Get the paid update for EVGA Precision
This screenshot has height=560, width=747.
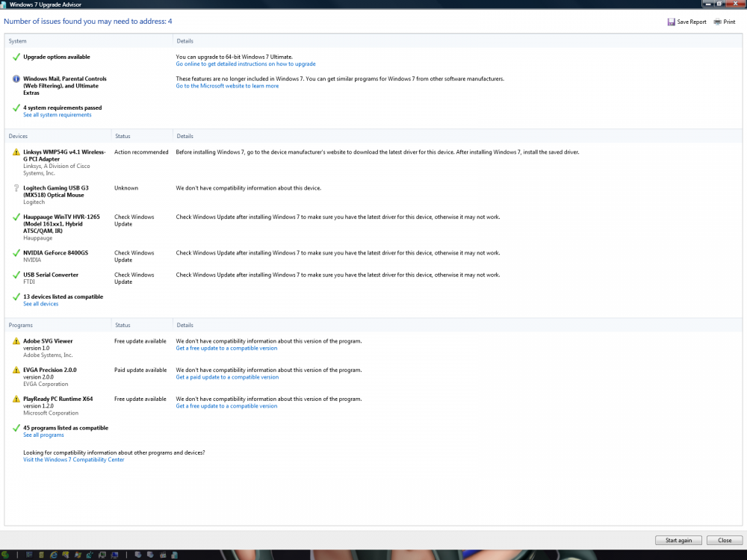(227, 377)
